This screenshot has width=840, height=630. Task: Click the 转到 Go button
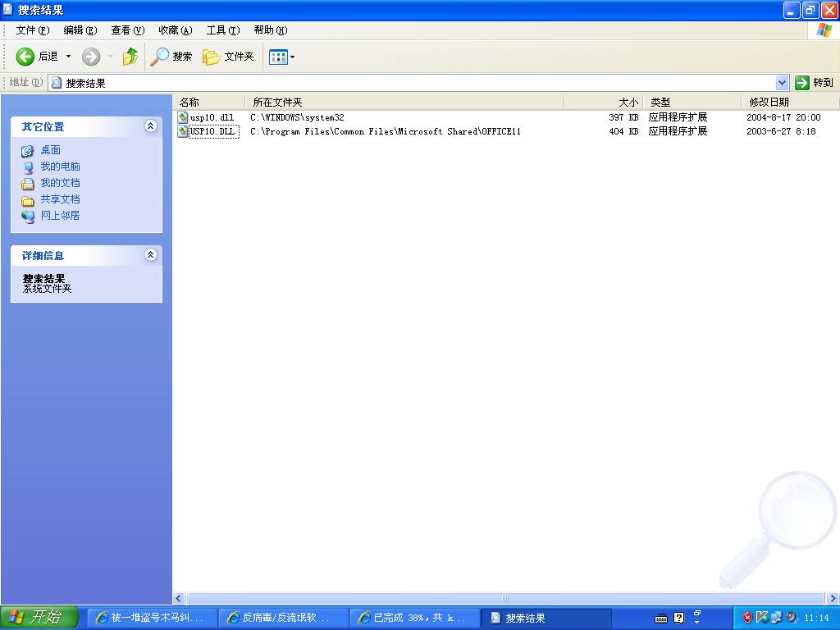(x=815, y=83)
